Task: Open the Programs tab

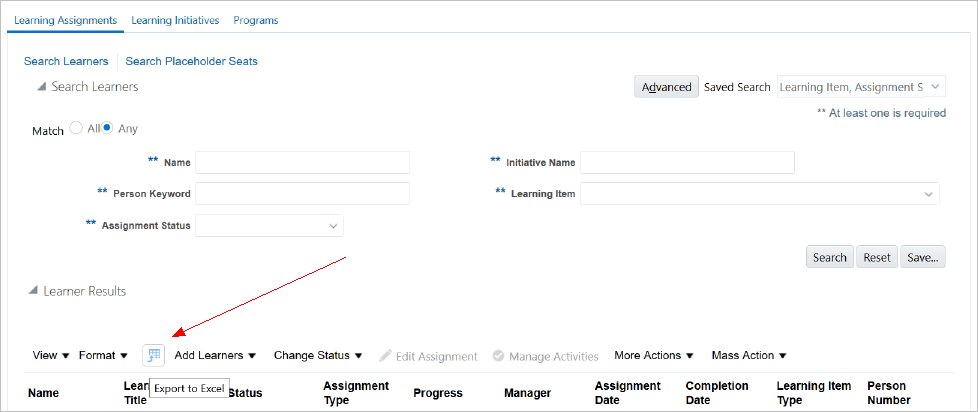Action: (x=255, y=20)
